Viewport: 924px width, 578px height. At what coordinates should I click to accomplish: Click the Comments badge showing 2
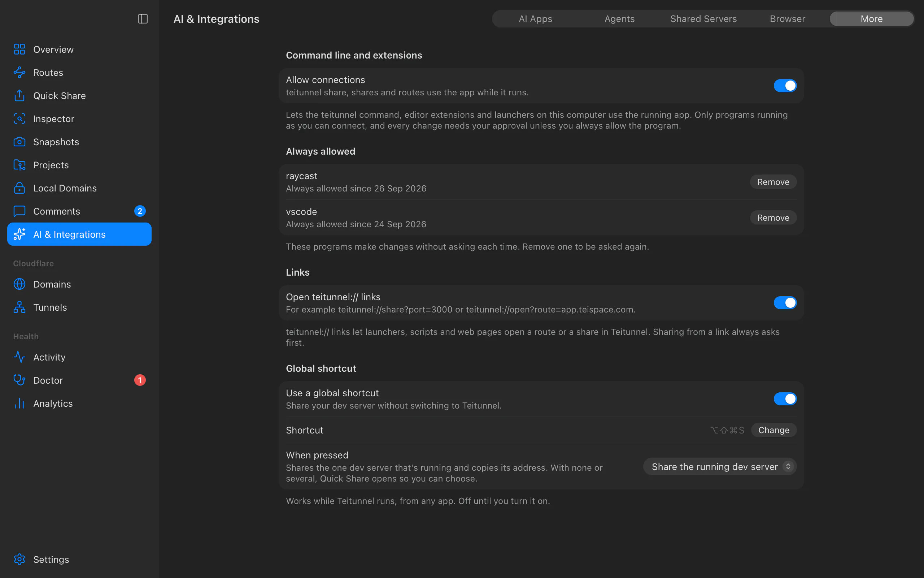tap(140, 211)
